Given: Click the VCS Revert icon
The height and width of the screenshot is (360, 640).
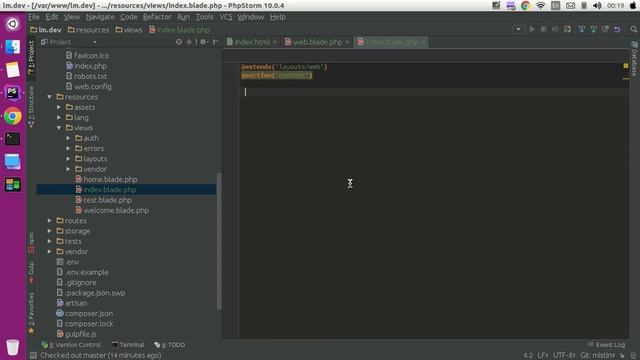Looking at the screenshot, I should (x=617, y=29).
